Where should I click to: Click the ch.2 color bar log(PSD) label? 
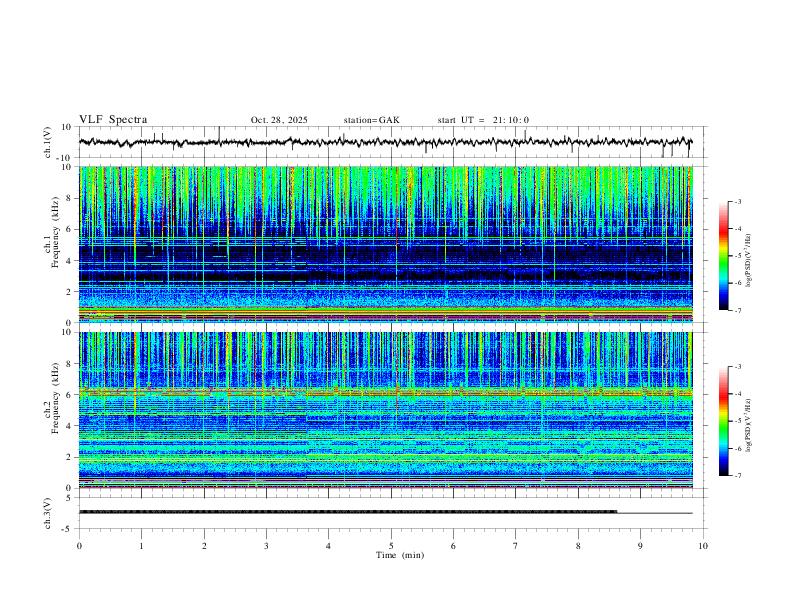tap(749, 425)
